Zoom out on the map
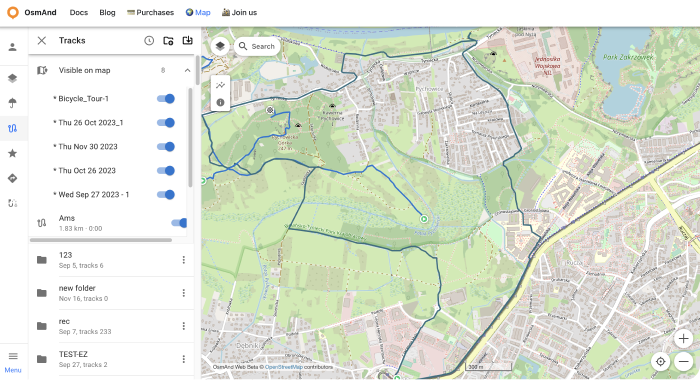Screen dimensions: 700x380 [x=683, y=361]
